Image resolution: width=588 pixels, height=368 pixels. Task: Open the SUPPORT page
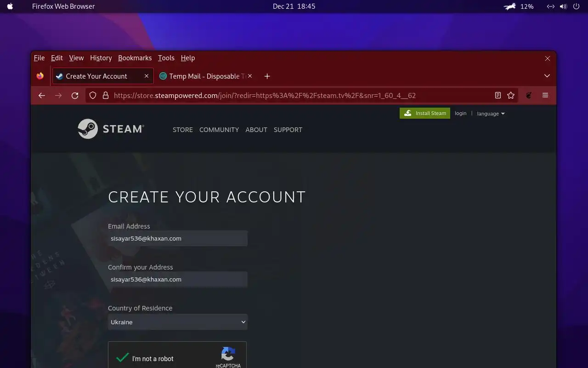tap(288, 130)
